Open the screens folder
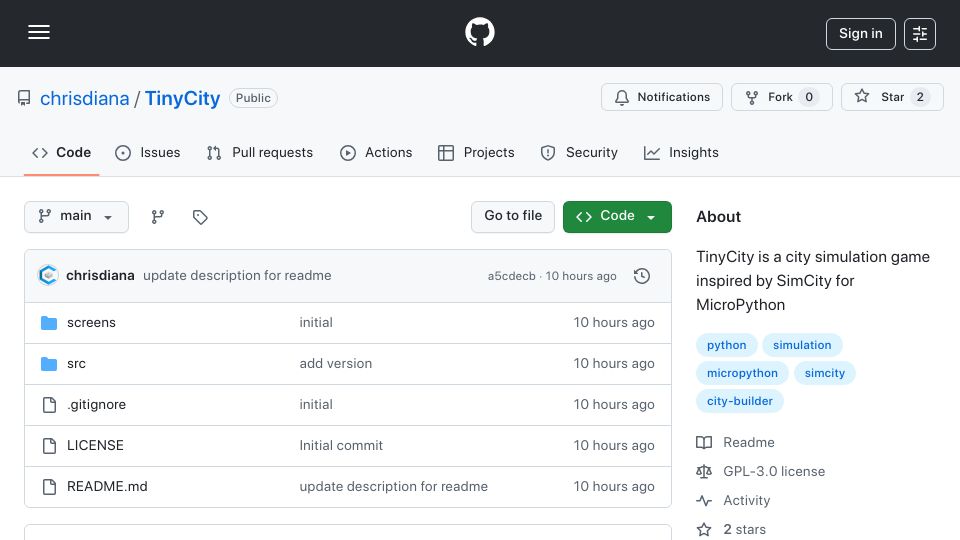Screen dimensions: 960x540 (91, 323)
